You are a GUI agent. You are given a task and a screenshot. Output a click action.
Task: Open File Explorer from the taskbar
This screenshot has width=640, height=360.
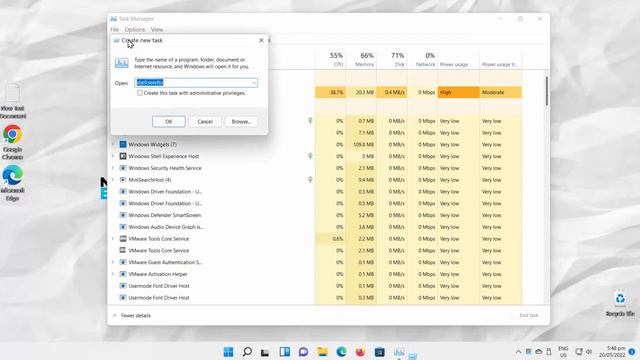click(x=322, y=352)
